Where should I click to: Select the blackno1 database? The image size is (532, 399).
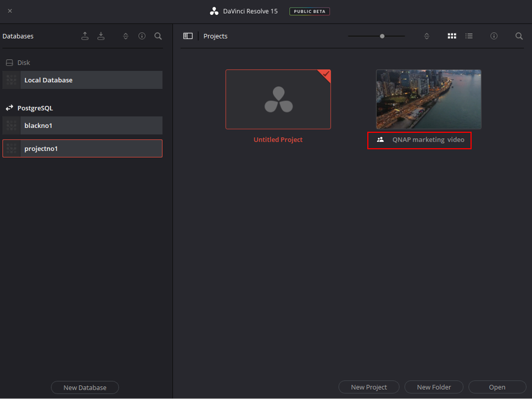(82, 126)
